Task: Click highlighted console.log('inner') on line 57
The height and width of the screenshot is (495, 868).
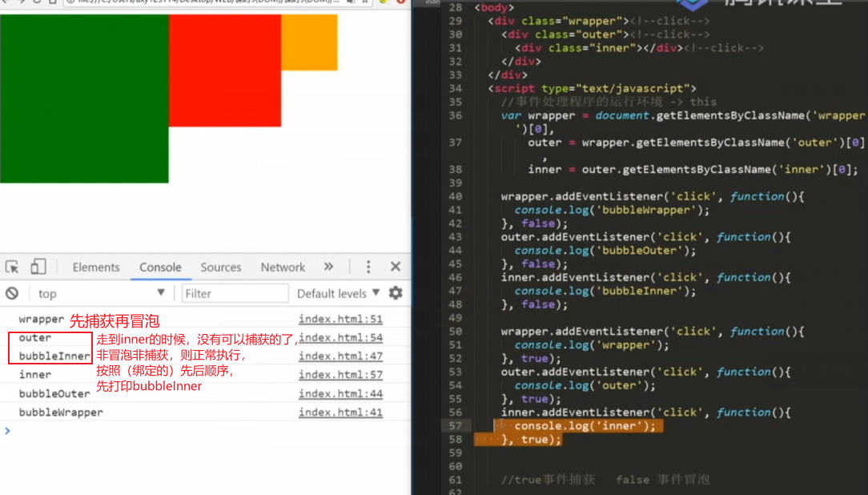Action: (585, 426)
